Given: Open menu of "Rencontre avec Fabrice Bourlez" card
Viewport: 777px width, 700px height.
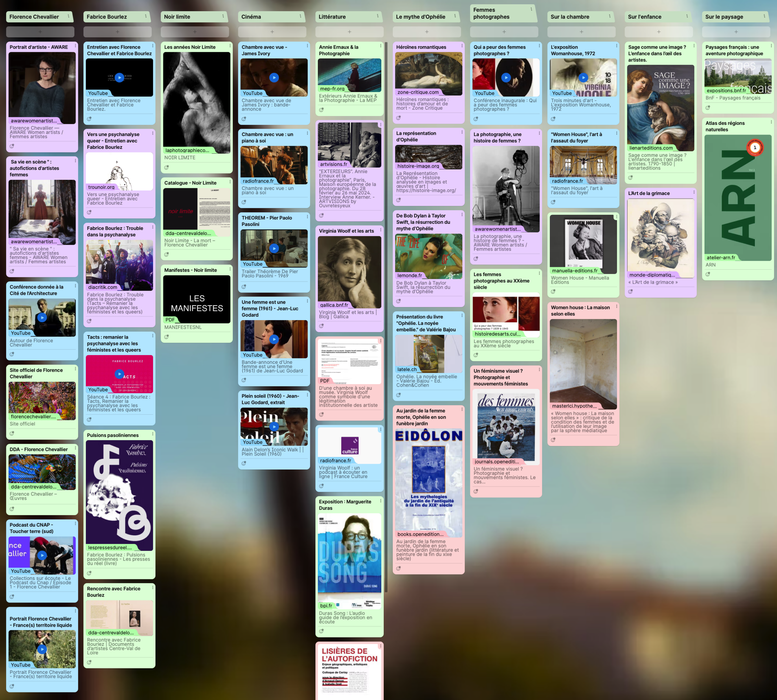Looking at the screenshot, I should (153, 587).
